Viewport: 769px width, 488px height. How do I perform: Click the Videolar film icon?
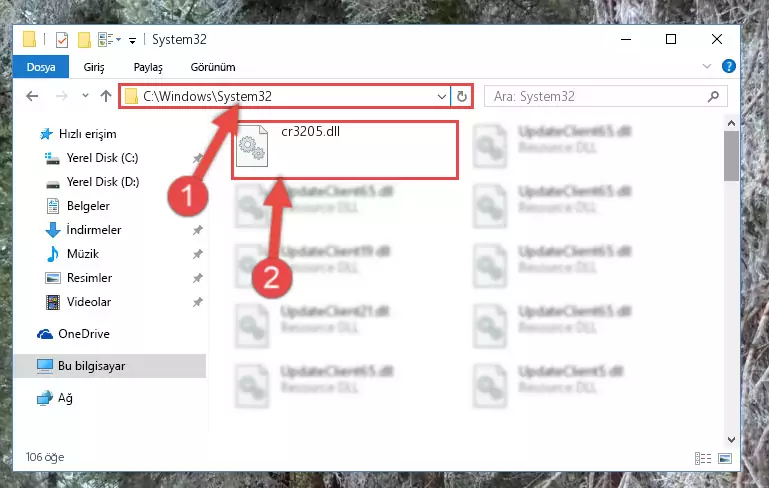coord(52,302)
